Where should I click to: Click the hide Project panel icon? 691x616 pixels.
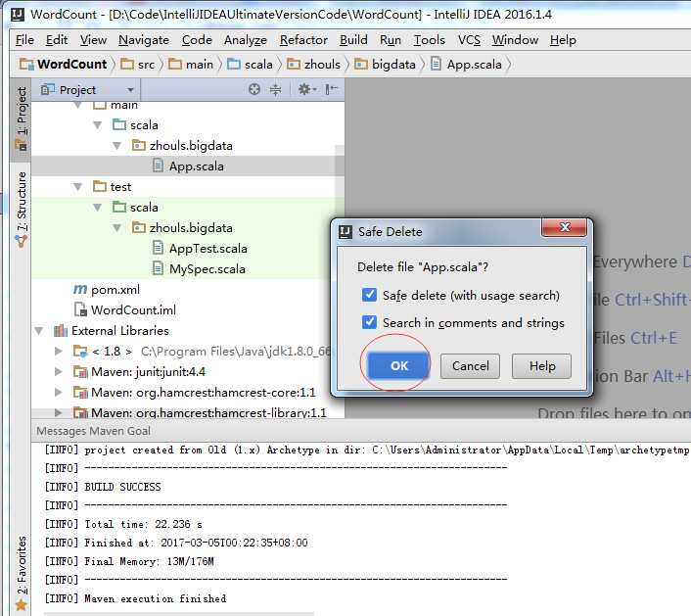(331, 89)
